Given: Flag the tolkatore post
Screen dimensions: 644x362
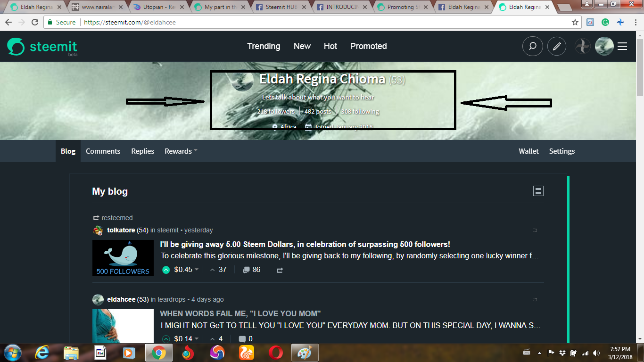Looking at the screenshot, I should 535,231.
